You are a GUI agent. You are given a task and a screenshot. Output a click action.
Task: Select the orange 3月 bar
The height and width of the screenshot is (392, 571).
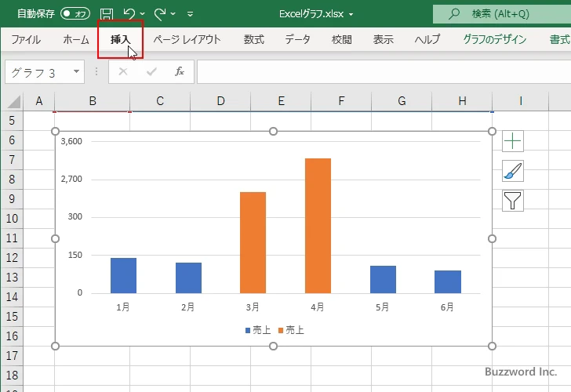(253, 242)
